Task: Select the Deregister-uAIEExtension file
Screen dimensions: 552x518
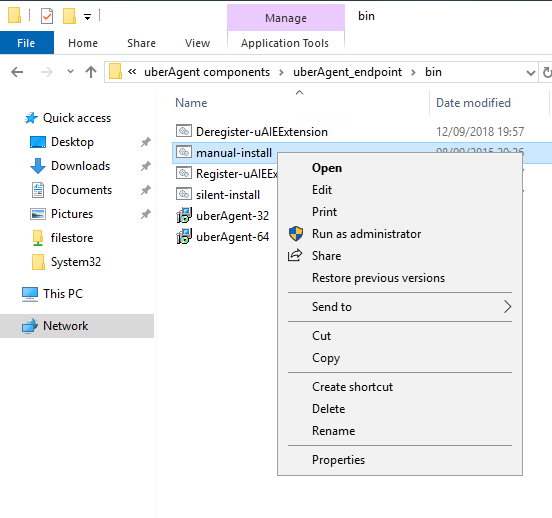Action: (x=262, y=132)
